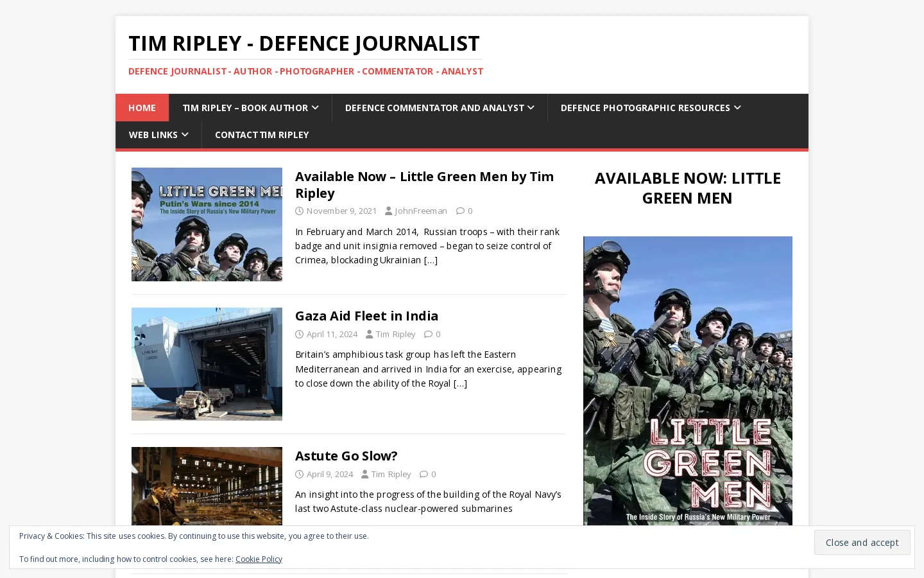Viewport: 924px width, 578px height.
Task: Click author icon next to JohnFreeman
Action: point(388,211)
